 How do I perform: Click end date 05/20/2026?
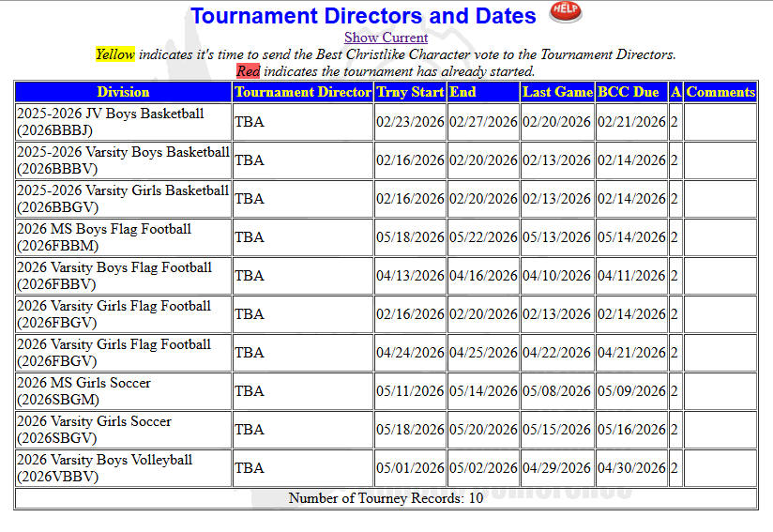click(x=483, y=430)
